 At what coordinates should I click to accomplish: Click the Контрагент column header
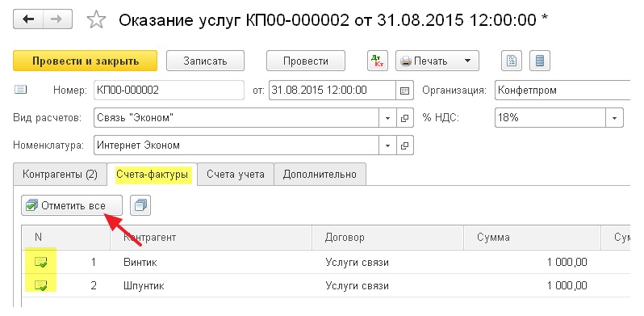click(x=211, y=238)
